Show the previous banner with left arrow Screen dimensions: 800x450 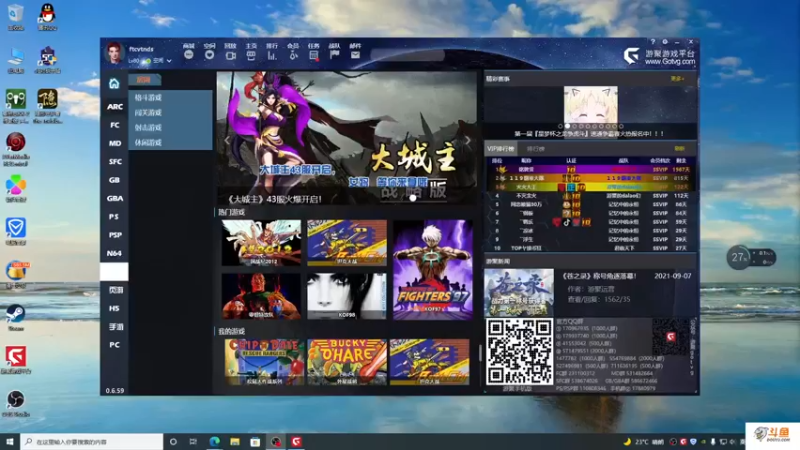228,140
